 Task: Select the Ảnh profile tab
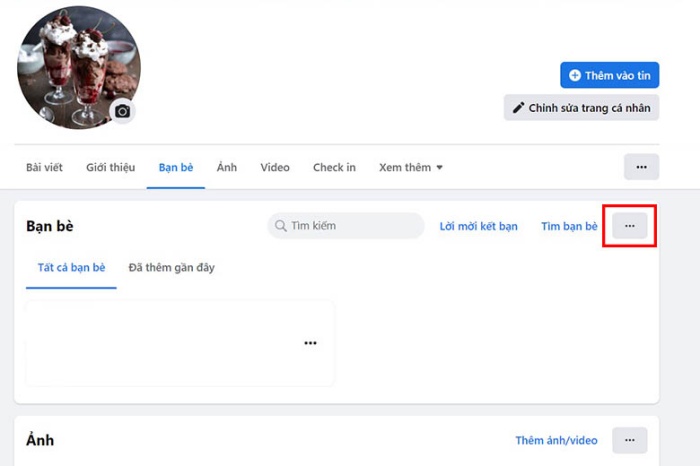pos(227,167)
